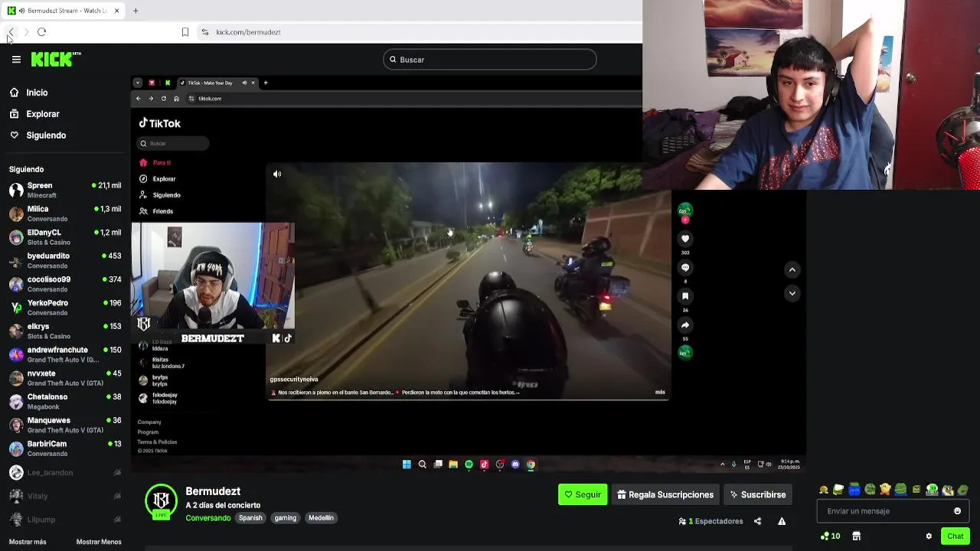Viewport: 980px width, 551px height.
Task: Open elkrys' channel
Action: click(65, 331)
